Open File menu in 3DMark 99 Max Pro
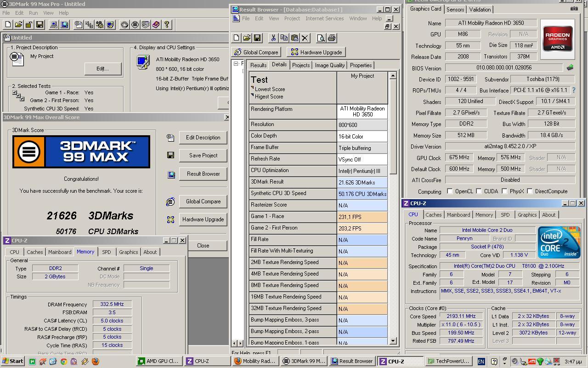 pos(6,13)
